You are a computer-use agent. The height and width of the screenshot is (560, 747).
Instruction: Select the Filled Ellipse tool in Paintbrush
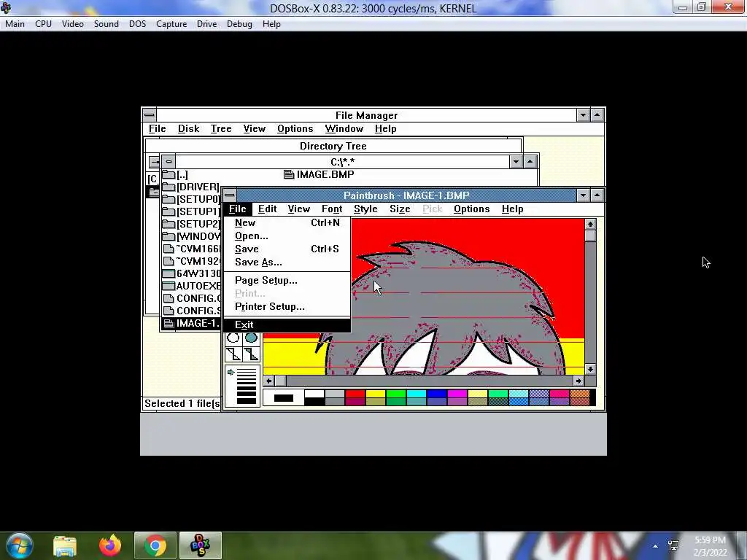251,338
